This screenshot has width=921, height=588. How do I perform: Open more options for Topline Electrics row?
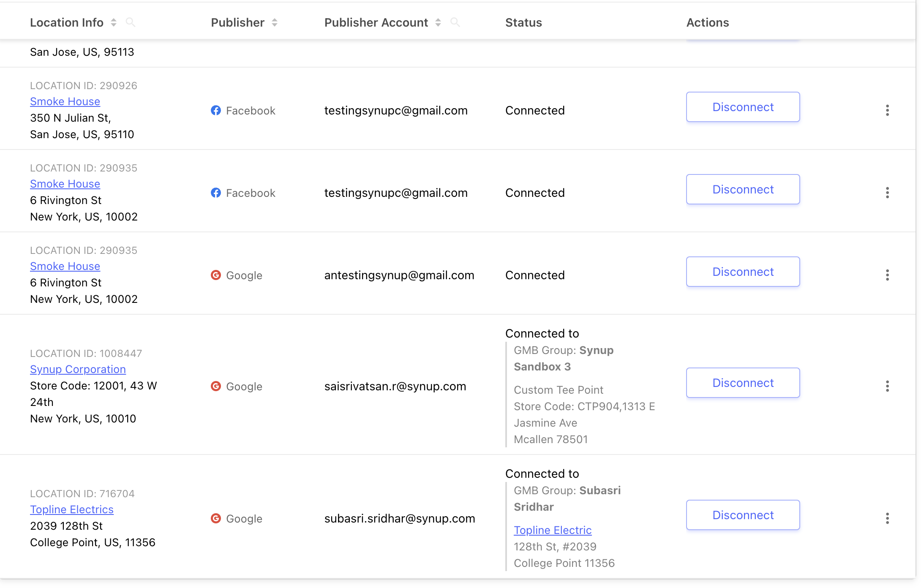(887, 518)
